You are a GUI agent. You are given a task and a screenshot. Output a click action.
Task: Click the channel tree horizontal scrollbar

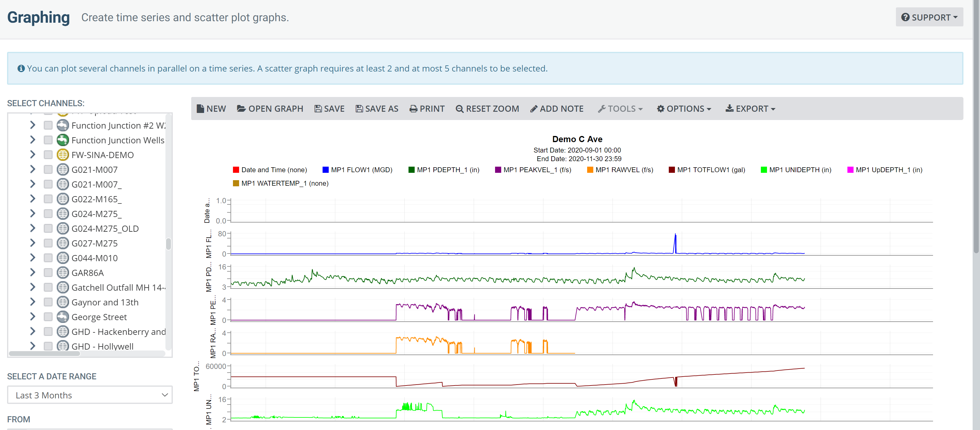coord(45,354)
